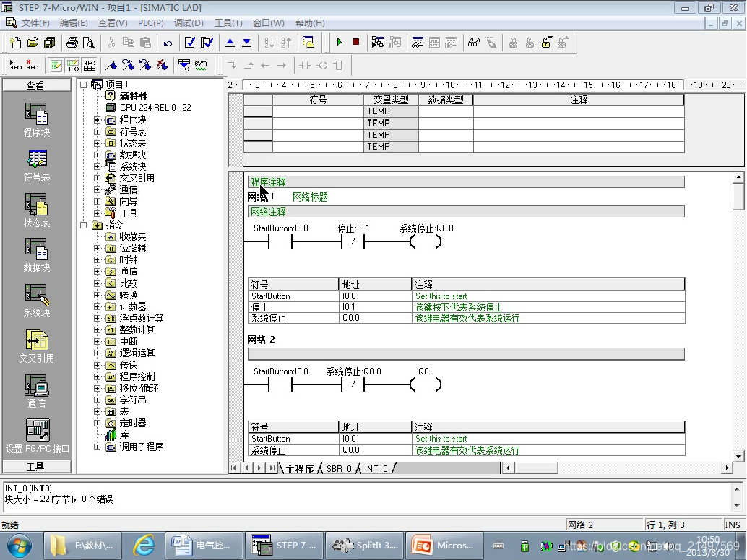The image size is (747, 560).
Task: Stop PLC with red STOP icon
Action: 355,42
